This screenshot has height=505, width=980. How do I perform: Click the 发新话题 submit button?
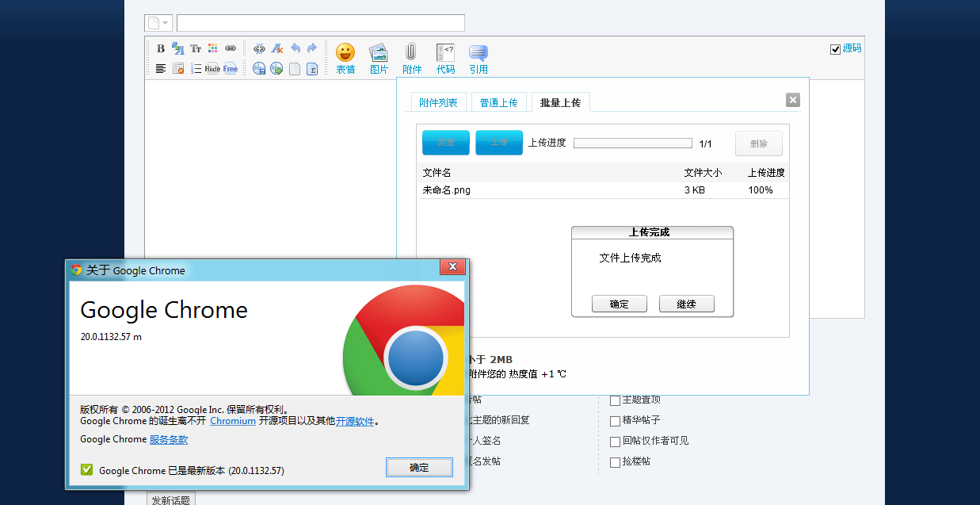170,499
